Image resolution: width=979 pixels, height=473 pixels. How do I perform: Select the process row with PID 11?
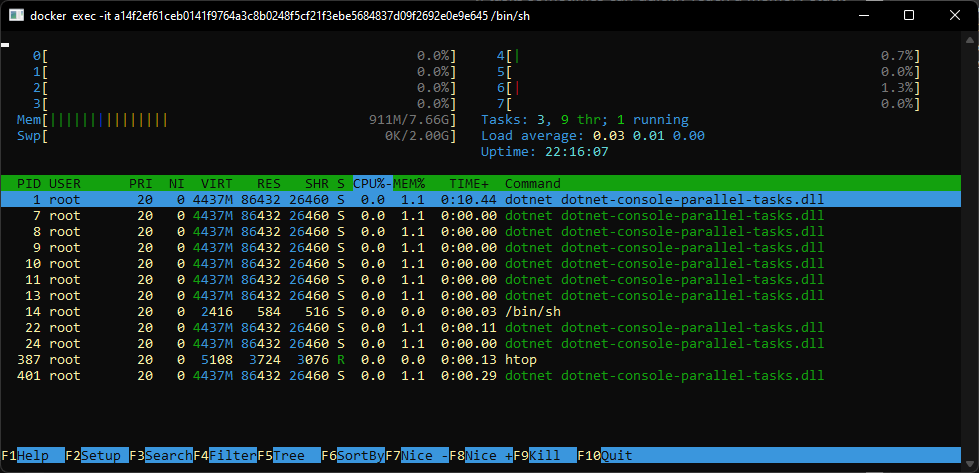481,280
